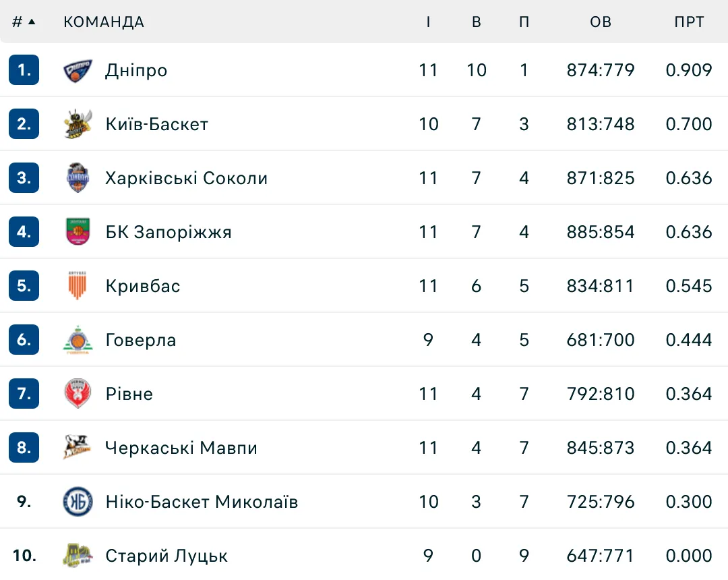The height and width of the screenshot is (580, 728).
Task: Click the Ніко-Баскет Миколаїв team logo
Action: coord(78,502)
